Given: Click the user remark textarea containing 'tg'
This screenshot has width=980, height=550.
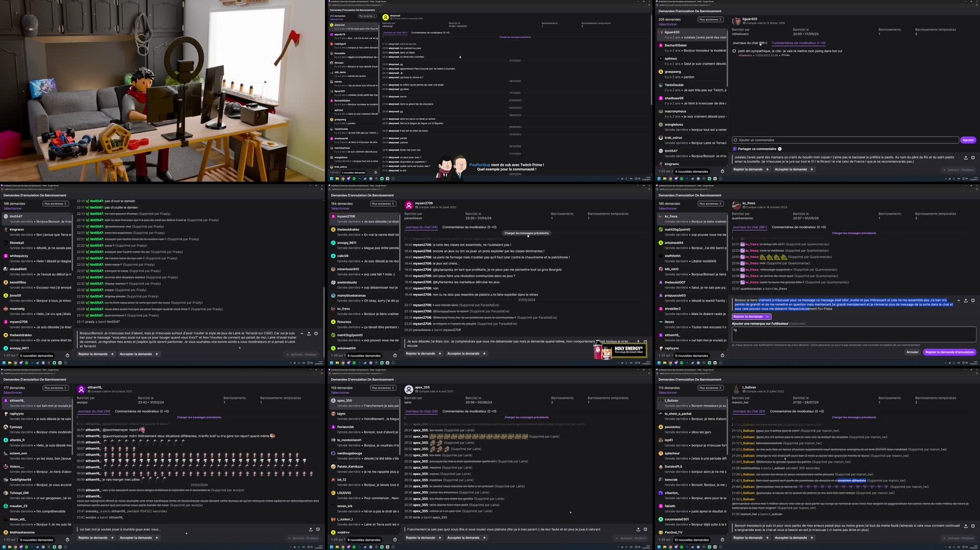Looking at the screenshot, I should (854, 334).
